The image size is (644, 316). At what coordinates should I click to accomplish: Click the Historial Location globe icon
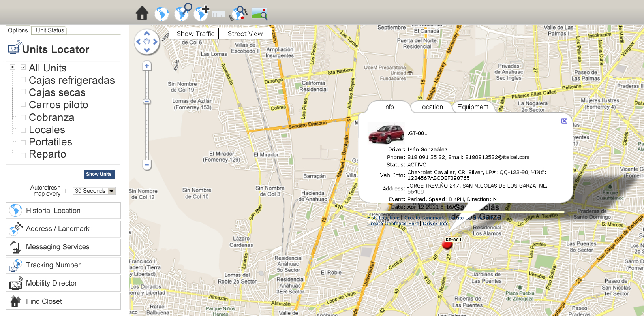(x=15, y=210)
